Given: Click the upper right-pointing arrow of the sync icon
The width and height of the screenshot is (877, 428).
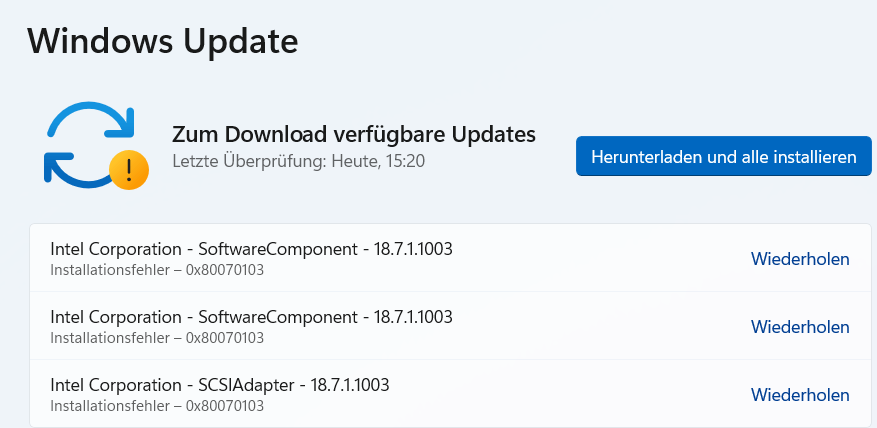Looking at the screenshot, I should click(x=91, y=119).
